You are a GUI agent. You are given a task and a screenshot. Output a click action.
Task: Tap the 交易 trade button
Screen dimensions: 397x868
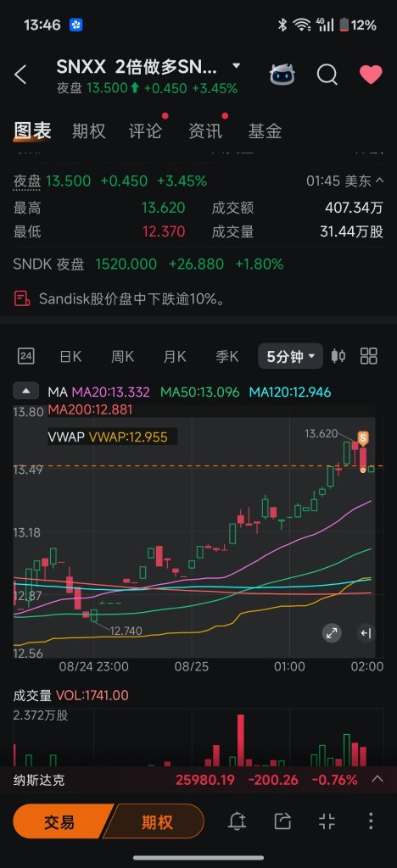[x=61, y=822]
